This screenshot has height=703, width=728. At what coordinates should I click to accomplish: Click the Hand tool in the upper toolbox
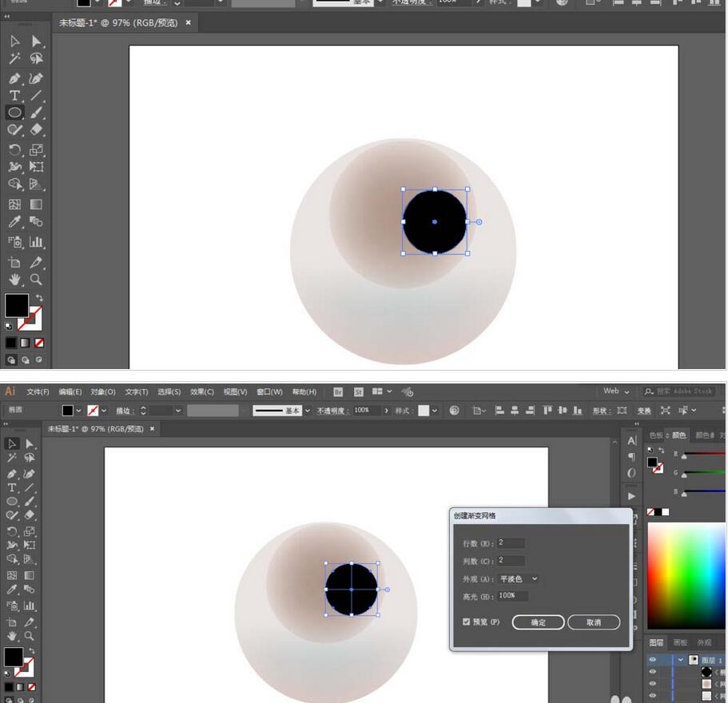tap(14, 280)
